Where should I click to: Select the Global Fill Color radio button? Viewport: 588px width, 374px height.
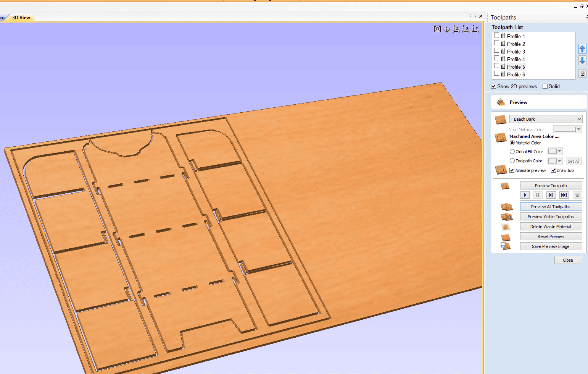(512, 152)
